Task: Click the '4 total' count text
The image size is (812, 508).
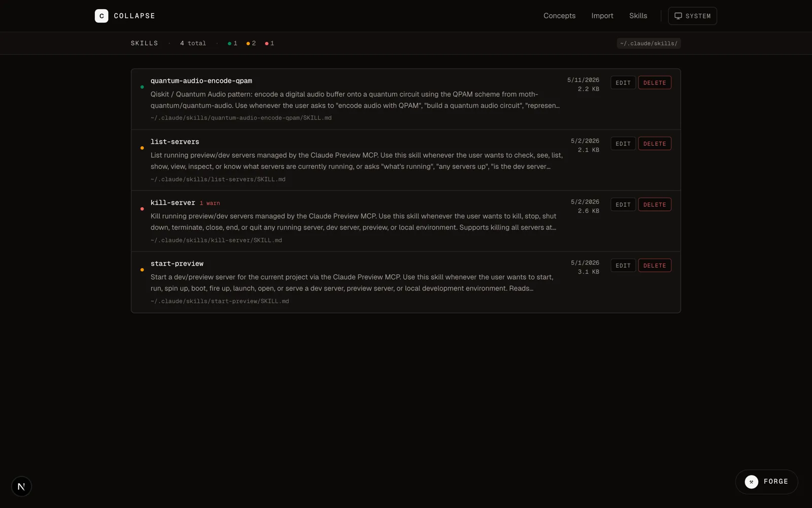Action: pyautogui.click(x=193, y=43)
